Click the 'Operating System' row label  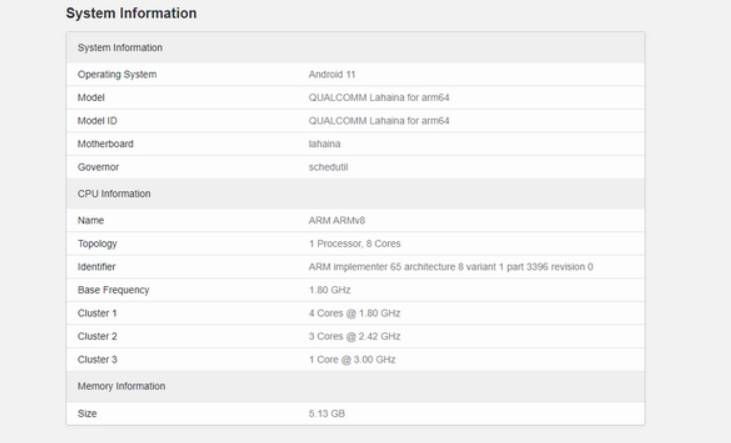tap(117, 75)
